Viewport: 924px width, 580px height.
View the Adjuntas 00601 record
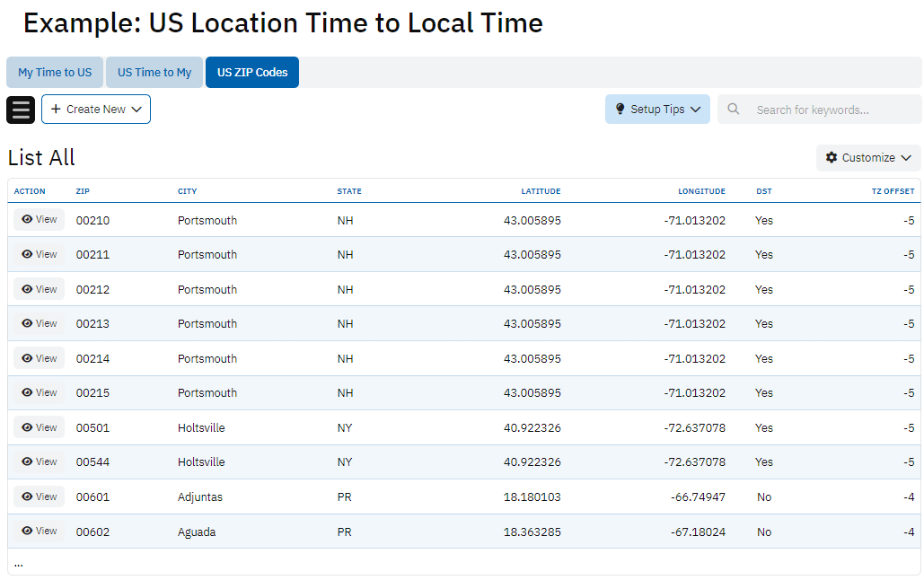coord(39,497)
